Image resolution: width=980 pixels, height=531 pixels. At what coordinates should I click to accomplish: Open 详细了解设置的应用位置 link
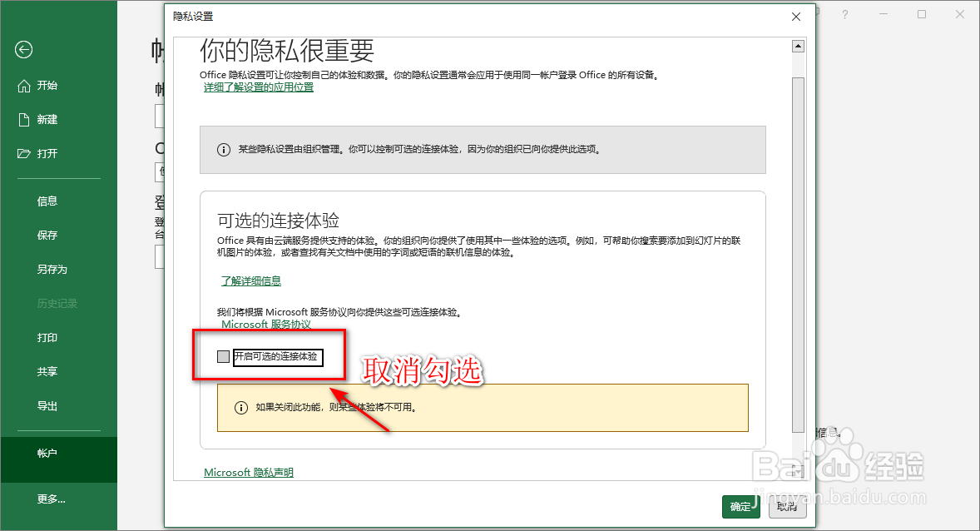[259, 87]
